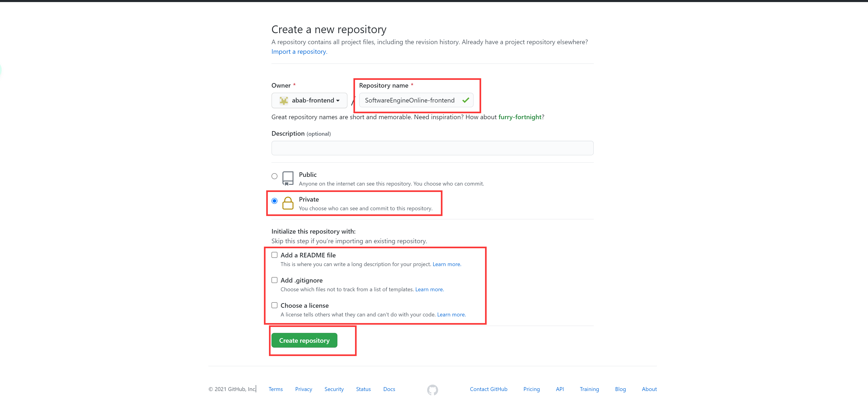The image size is (868, 402).
Task: Open Contact GitHub in the footer
Action: tap(488, 389)
